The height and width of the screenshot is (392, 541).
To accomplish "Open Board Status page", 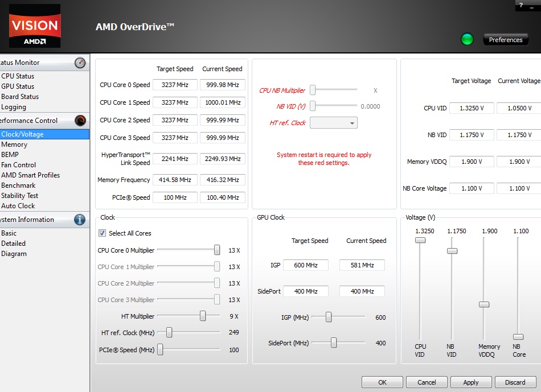I will tap(20, 97).
